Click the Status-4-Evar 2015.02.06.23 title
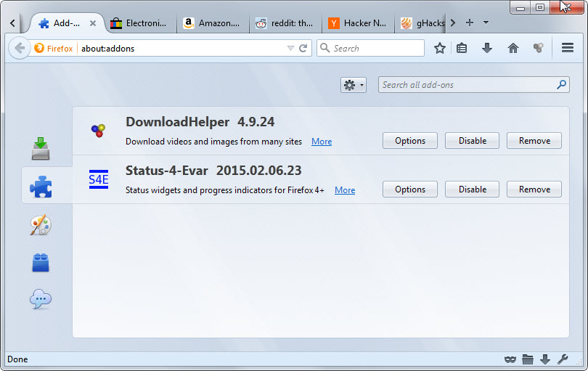The width and height of the screenshot is (588, 371). [x=213, y=171]
